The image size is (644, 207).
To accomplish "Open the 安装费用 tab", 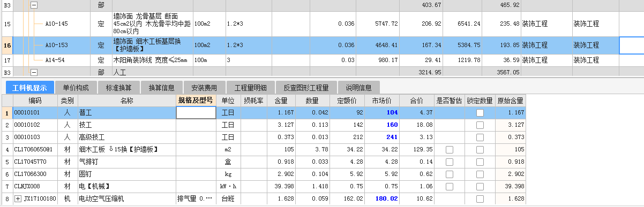I will tap(204, 87).
